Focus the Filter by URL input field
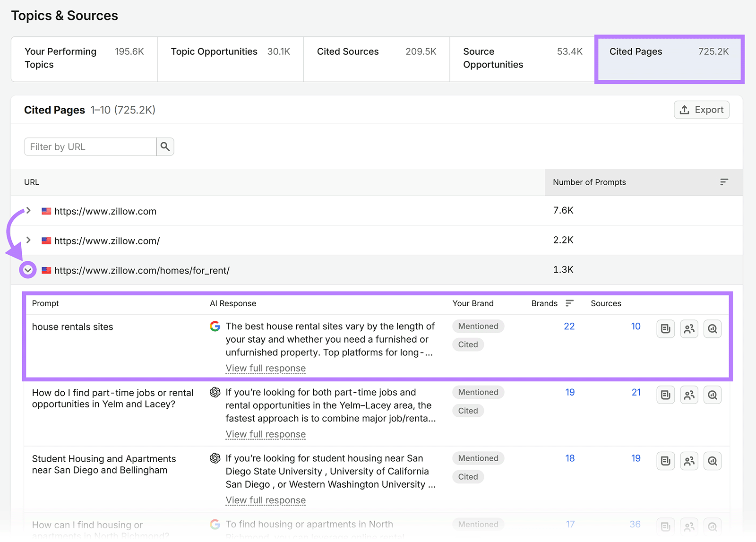 [90, 146]
